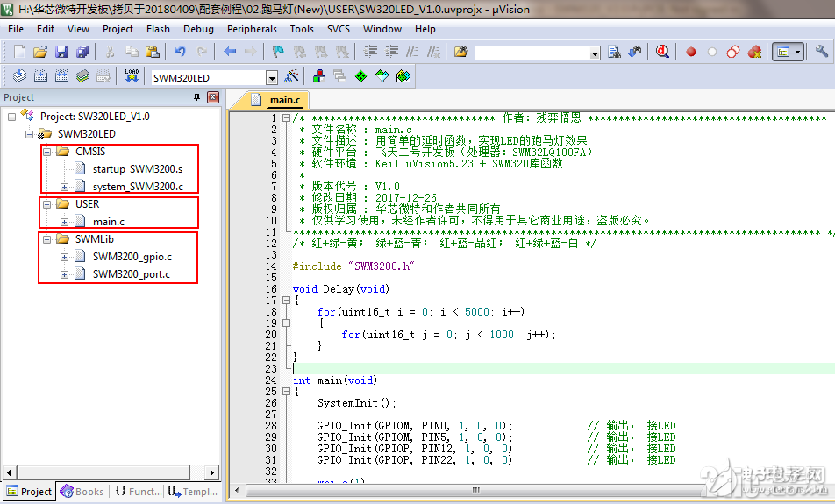The height and width of the screenshot is (504, 835).
Task: Switch to the Functions panel tab
Action: pyautogui.click(x=138, y=491)
